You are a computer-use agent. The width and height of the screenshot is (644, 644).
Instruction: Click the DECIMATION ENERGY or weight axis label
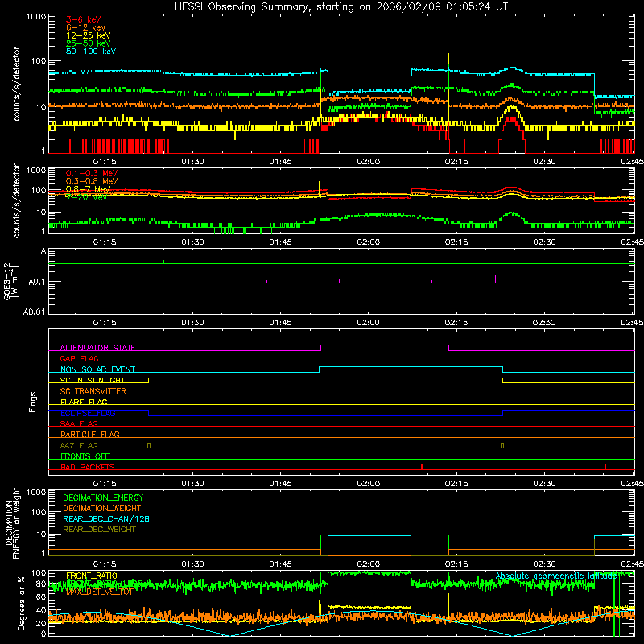[x=12, y=522]
